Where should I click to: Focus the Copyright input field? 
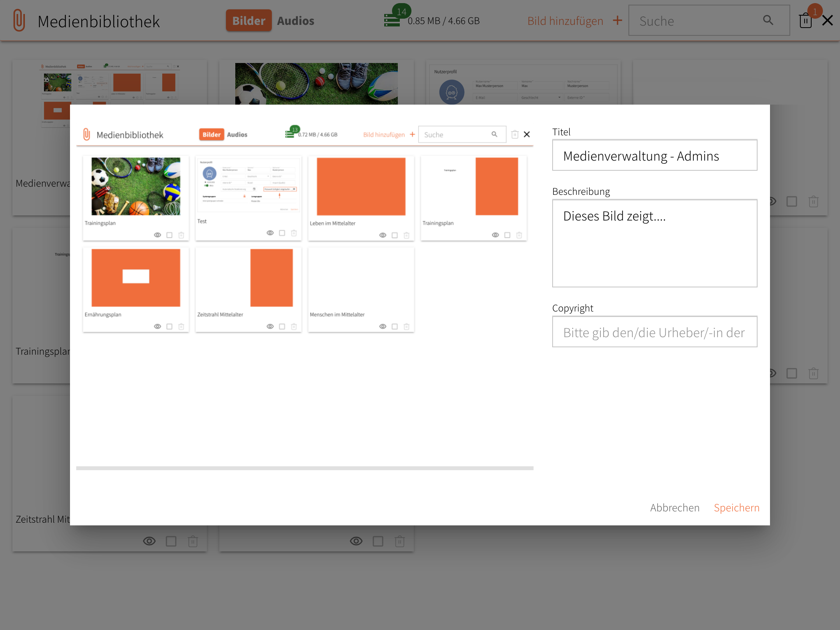coord(654,332)
